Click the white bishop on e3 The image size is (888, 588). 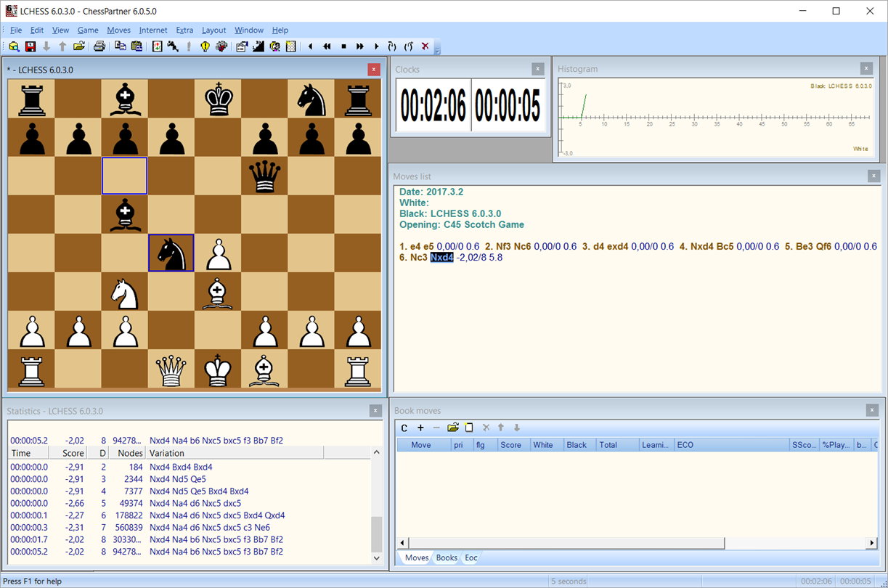click(x=218, y=291)
